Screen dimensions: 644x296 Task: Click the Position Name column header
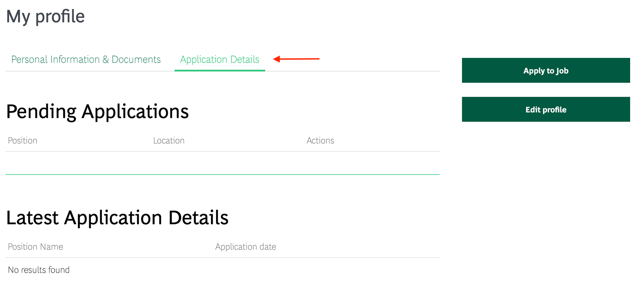click(x=35, y=247)
